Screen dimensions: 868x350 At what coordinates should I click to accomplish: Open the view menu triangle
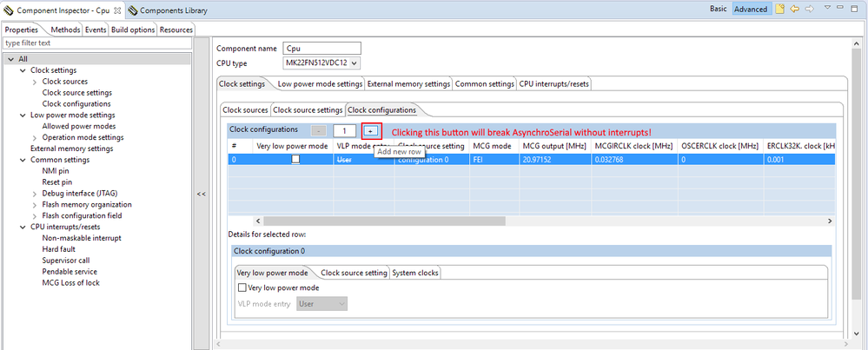click(x=827, y=8)
